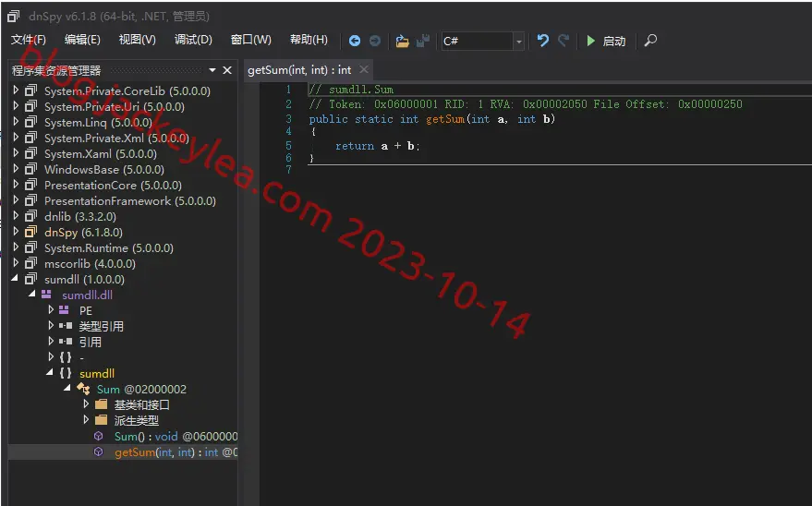
Task: Close the assembly explorer panel
Action: pos(227,70)
